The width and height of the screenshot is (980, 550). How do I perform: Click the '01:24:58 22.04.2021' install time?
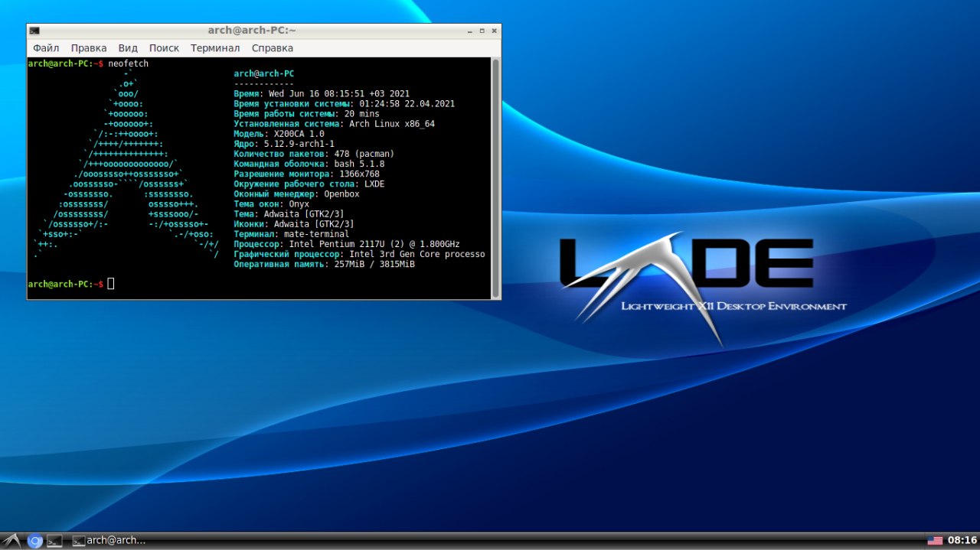pyautogui.click(x=407, y=104)
